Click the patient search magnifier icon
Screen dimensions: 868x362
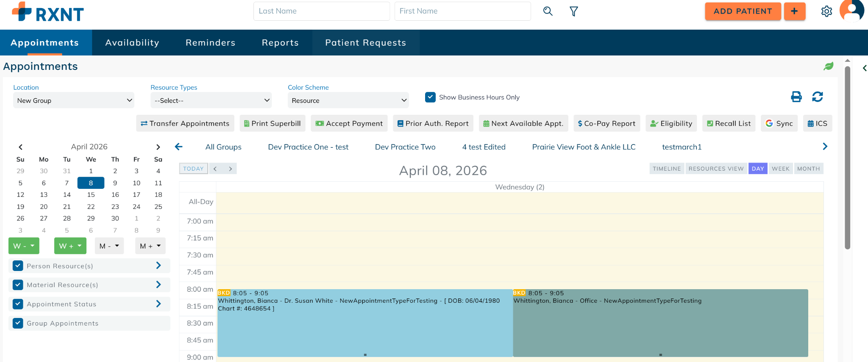point(548,11)
